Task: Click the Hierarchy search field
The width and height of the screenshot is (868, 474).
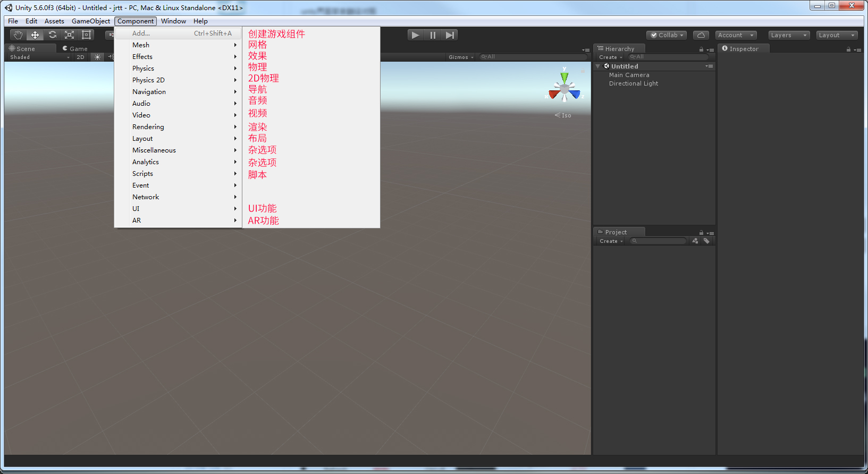Action: [x=668, y=57]
